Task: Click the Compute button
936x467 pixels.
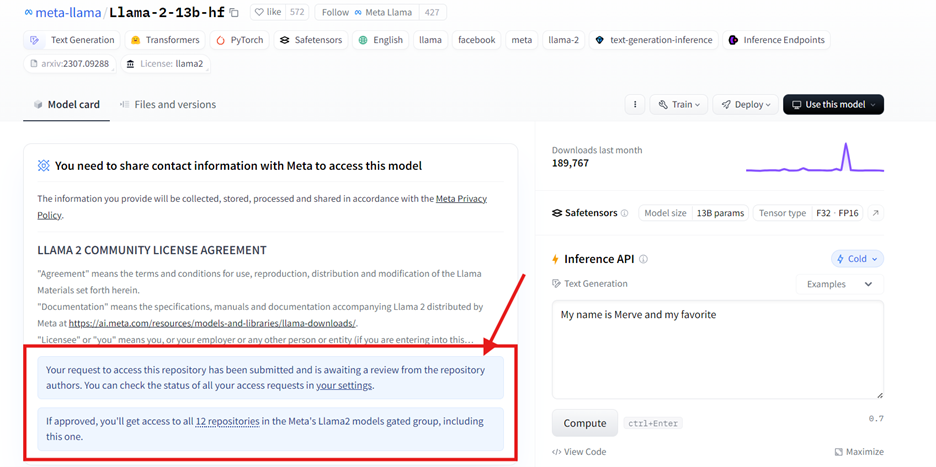Action: click(584, 423)
